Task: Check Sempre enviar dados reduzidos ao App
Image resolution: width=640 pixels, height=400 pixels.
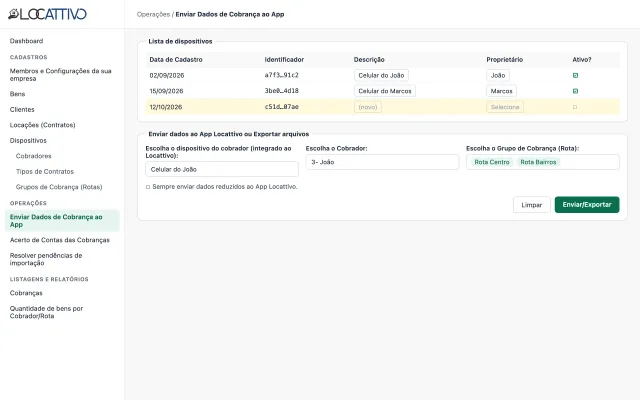Action: tap(148, 187)
